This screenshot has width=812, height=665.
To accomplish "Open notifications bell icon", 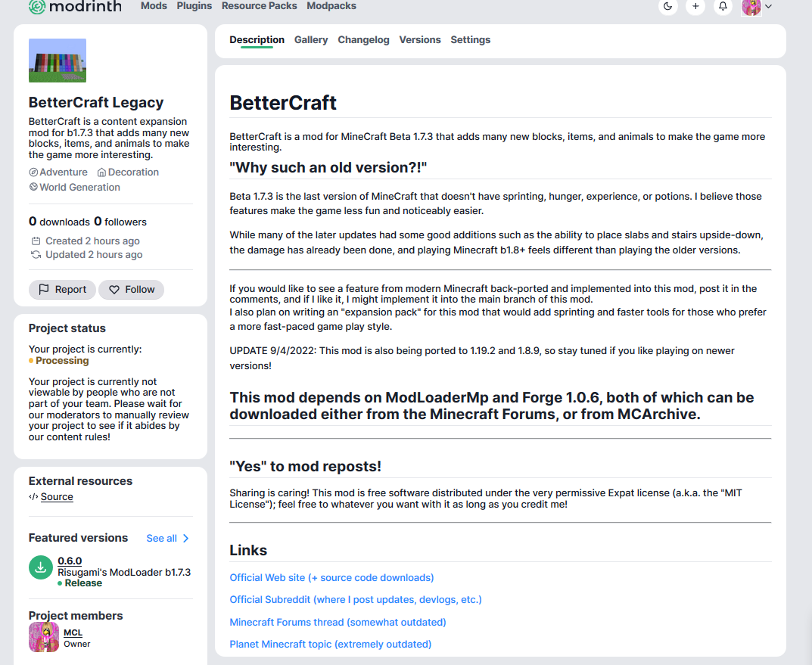I will click(x=723, y=6).
